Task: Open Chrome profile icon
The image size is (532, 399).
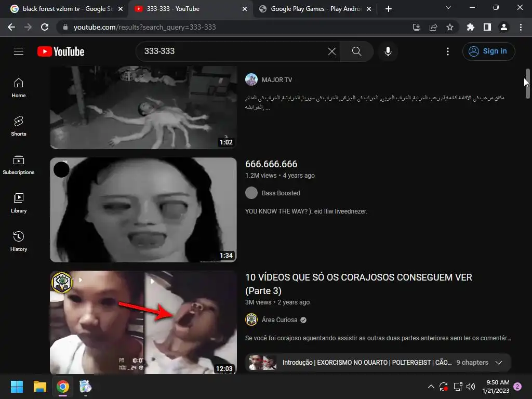Action: click(x=504, y=27)
